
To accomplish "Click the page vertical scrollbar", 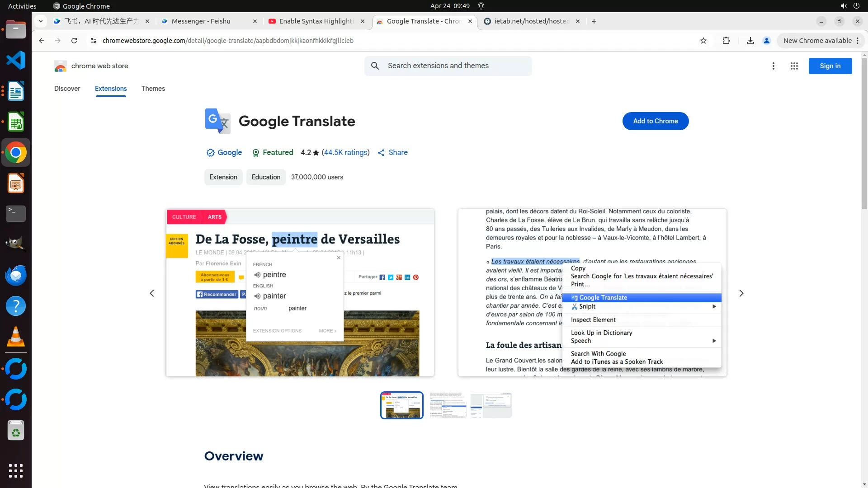I will 864,136.
